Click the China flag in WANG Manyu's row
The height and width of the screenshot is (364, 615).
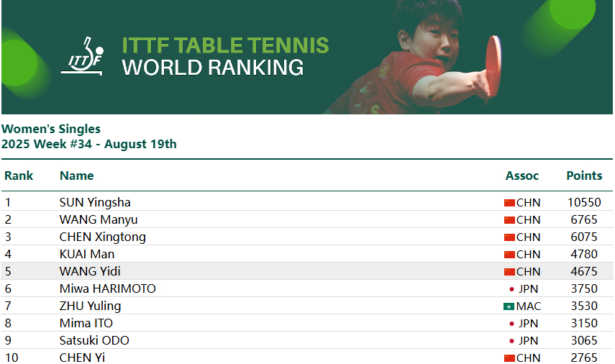[509, 220]
